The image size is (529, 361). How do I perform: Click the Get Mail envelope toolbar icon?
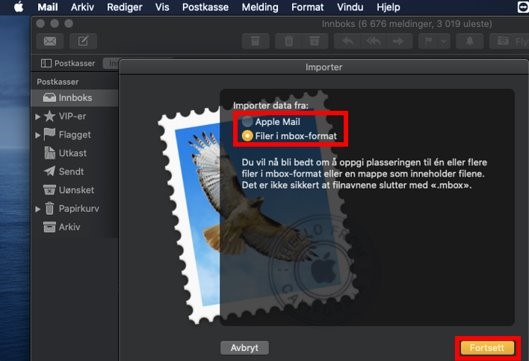pyautogui.click(x=50, y=41)
